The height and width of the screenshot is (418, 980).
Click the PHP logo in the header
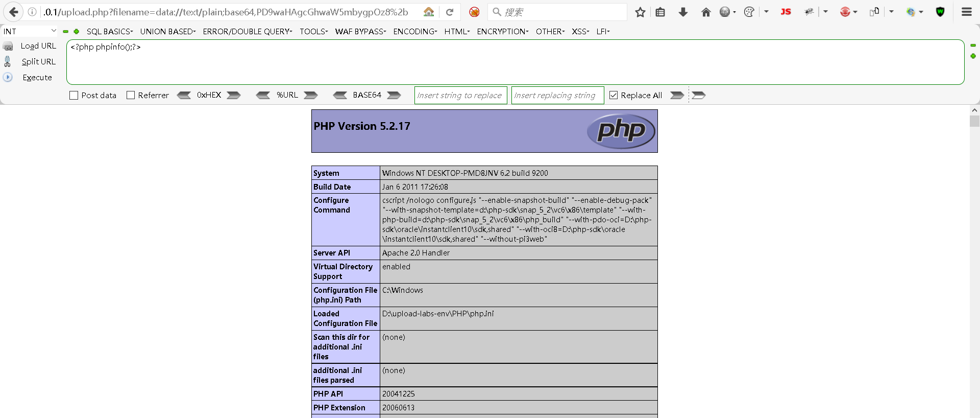click(x=621, y=131)
